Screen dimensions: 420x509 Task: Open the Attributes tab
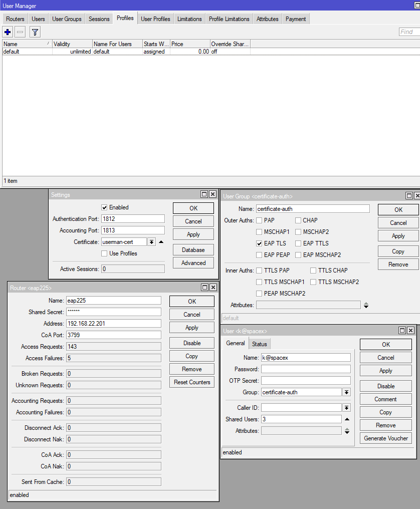[267, 19]
